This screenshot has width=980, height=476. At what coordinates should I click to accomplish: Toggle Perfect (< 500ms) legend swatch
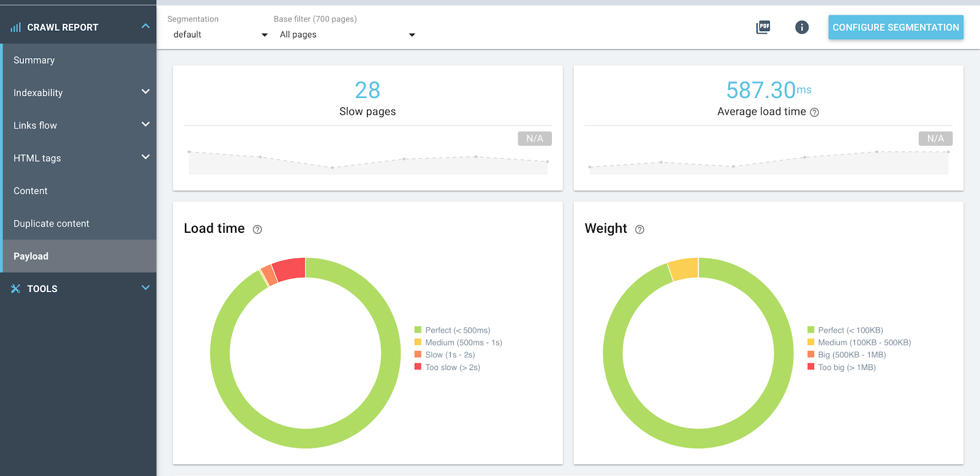coord(418,330)
